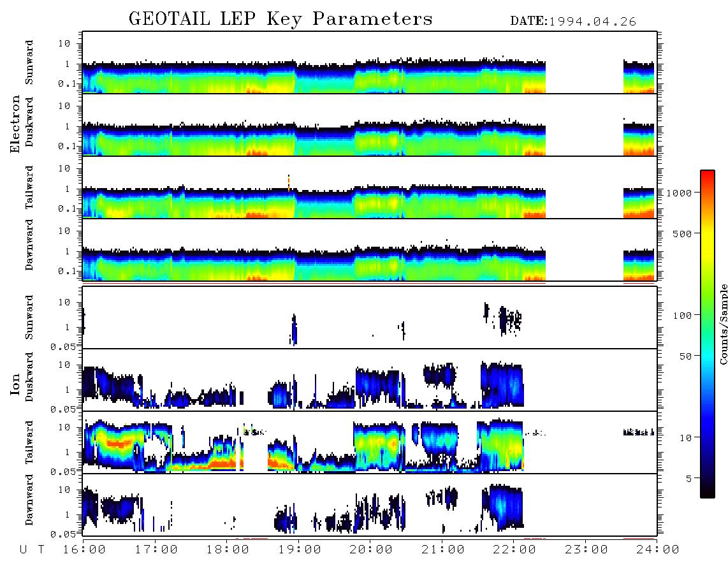Image resolution: width=728 pixels, height=561 pixels.
Task: Click the red top of the color bar
Action: click(x=708, y=175)
